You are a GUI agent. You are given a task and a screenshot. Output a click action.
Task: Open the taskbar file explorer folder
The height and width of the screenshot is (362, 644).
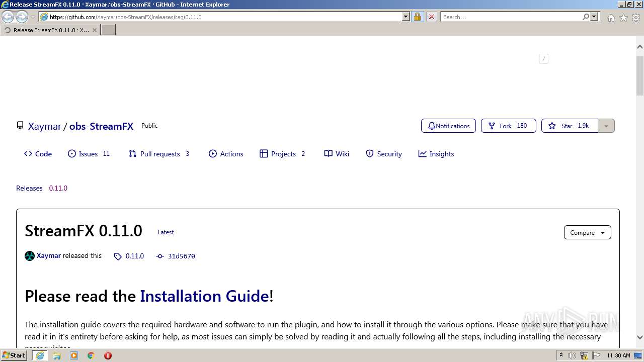tap(57, 355)
